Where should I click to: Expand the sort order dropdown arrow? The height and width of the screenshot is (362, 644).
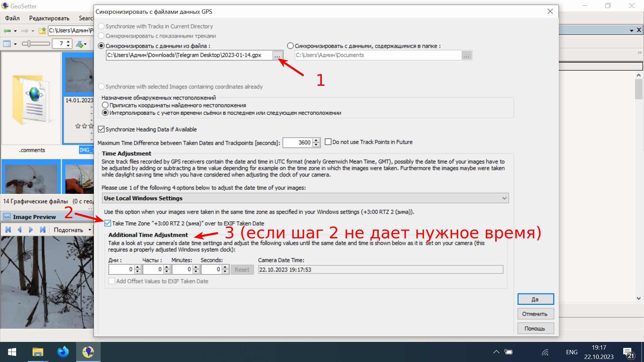point(86,44)
